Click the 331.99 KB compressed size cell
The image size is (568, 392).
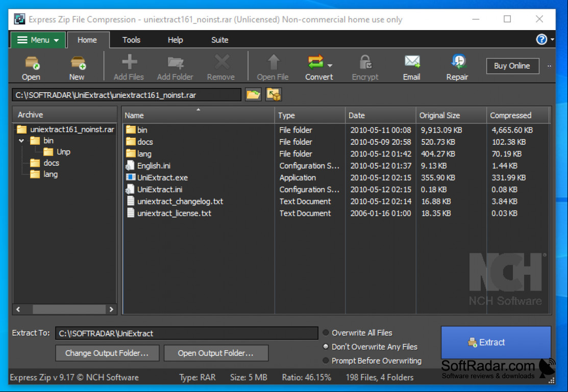tap(508, 177)
